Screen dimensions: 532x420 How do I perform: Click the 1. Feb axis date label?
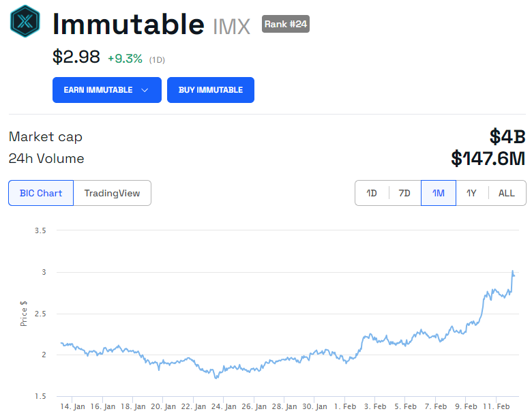344,406
